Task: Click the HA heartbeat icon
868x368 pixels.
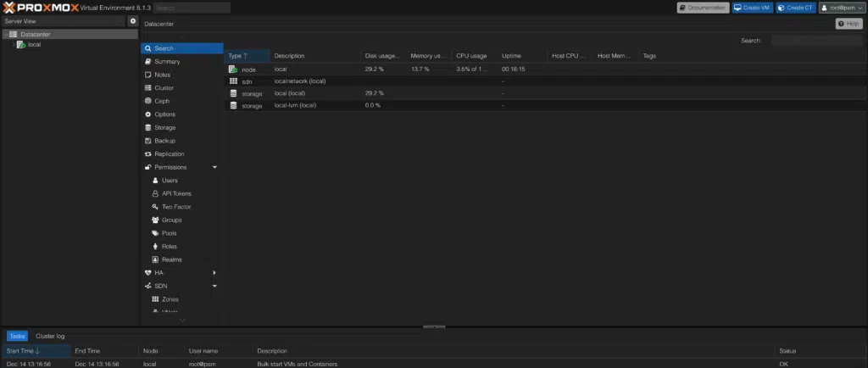Action: click(147, 273)
